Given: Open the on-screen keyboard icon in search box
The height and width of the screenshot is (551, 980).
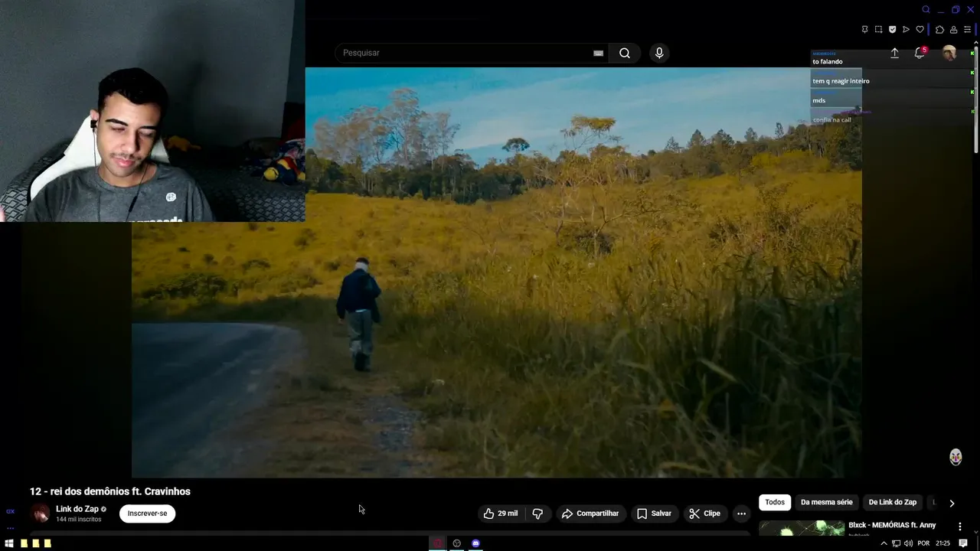Looking at the screenshot, I should (x=599, y=53).
